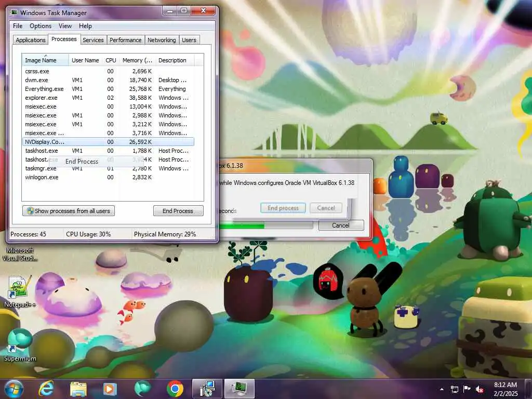Switch to the Performance tab
Viewport: 532px width, 399px height.
(125, 39)
